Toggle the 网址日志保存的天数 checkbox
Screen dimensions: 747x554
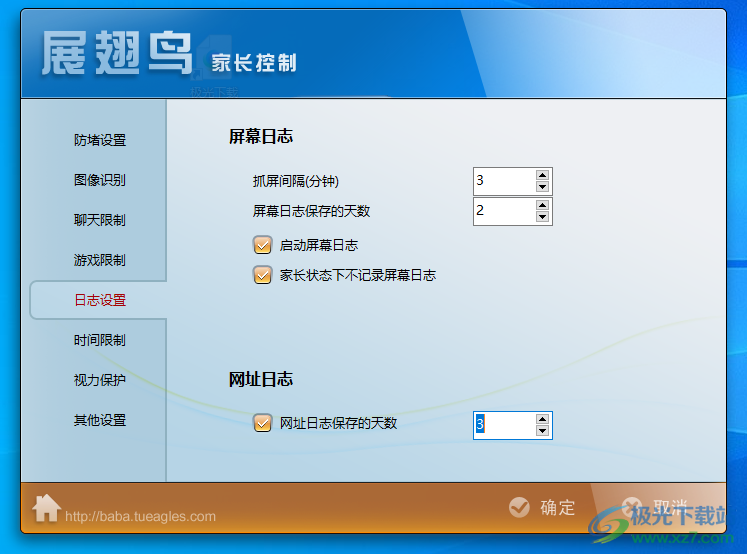(x=262, y=423)
